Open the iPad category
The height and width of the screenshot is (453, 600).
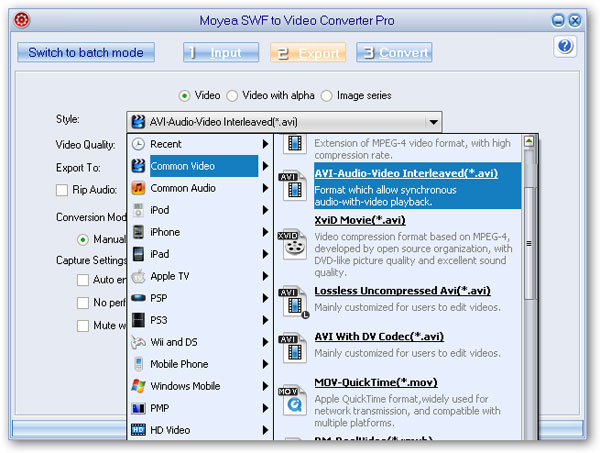[x=200, y=254]
